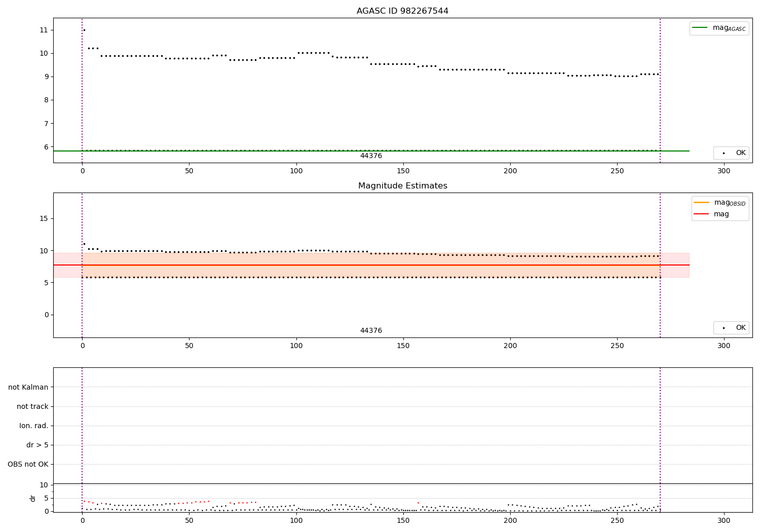Select the mag AGASC legend entry label
The width and height of the screenshot is (760, 532).
[x=729, y=28]
